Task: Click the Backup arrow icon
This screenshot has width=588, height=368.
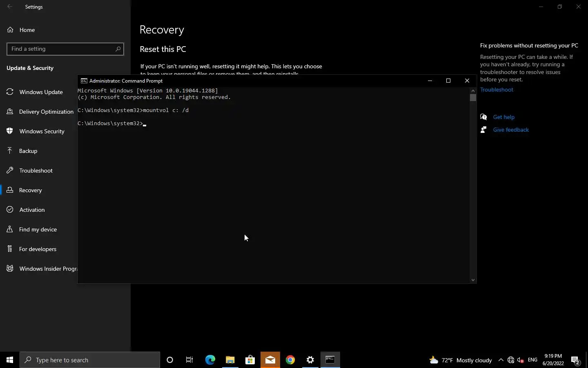Action: (10, 151)
